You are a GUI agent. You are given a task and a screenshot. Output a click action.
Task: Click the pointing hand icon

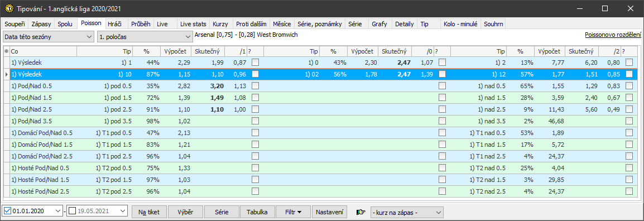[361, 212]
